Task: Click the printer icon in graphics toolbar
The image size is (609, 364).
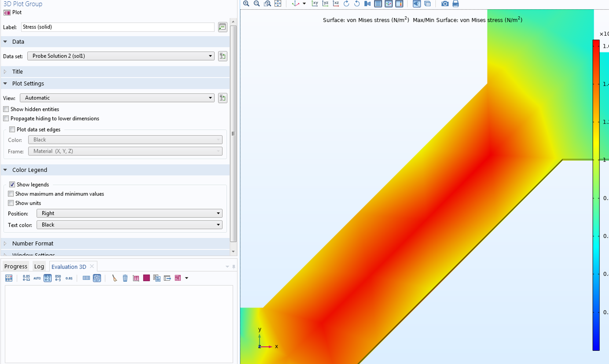Action: pos(455,4)
